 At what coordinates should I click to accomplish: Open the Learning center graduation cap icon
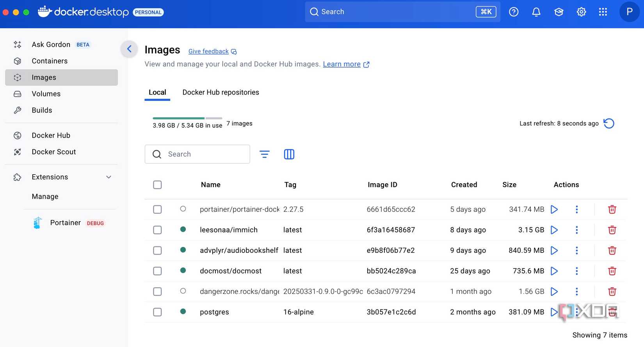(559, 12)
